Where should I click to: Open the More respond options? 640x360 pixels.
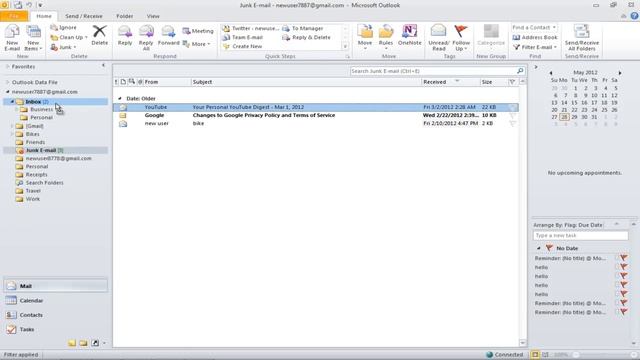pyautogui.click(x=197, y=44)
